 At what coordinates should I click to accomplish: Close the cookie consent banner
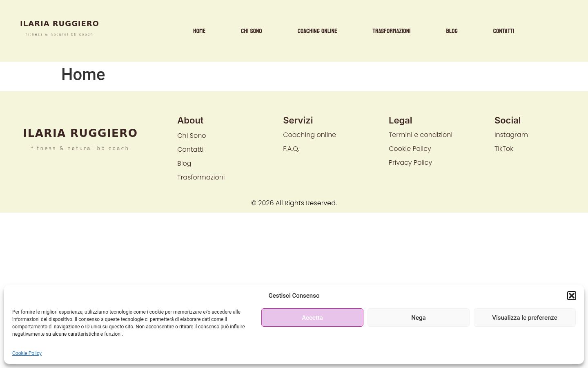coord(572,296)
